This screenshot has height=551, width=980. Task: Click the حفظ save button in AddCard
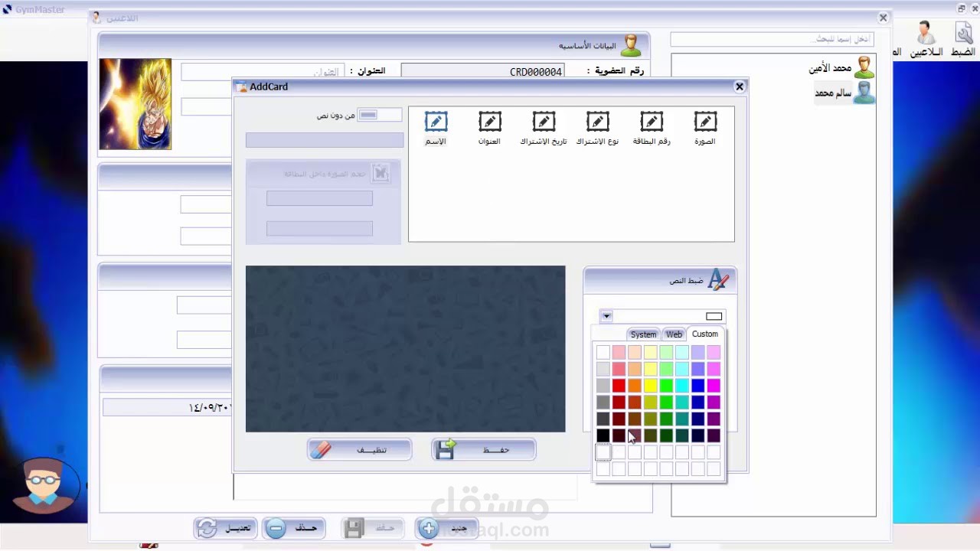[484, 450]
